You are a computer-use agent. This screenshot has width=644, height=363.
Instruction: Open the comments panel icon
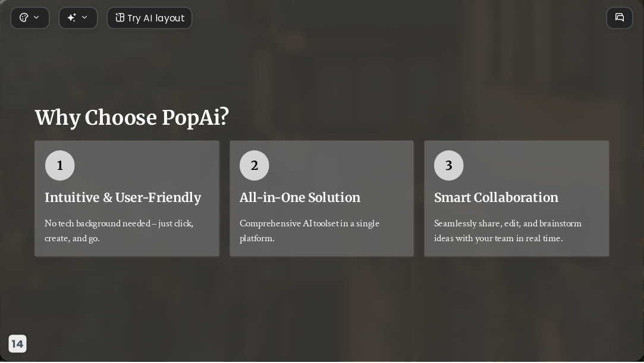click(x=620, y=18)
